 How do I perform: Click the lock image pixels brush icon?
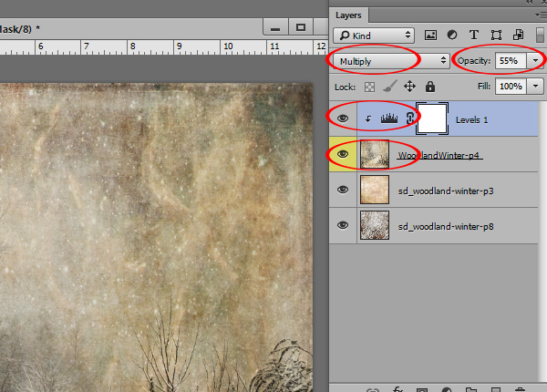click(388, 87)
